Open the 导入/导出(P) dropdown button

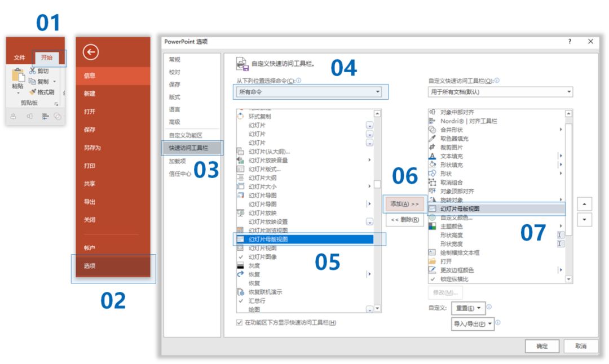473,323
